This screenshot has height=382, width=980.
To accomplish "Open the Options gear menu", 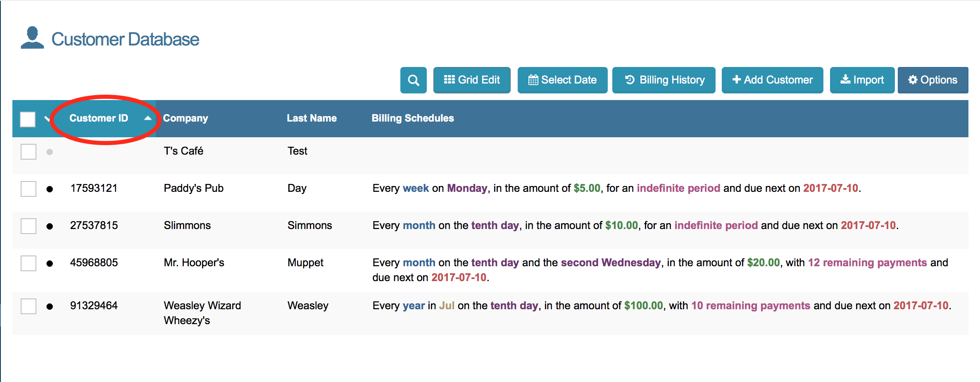I will [x=932, y=80].
